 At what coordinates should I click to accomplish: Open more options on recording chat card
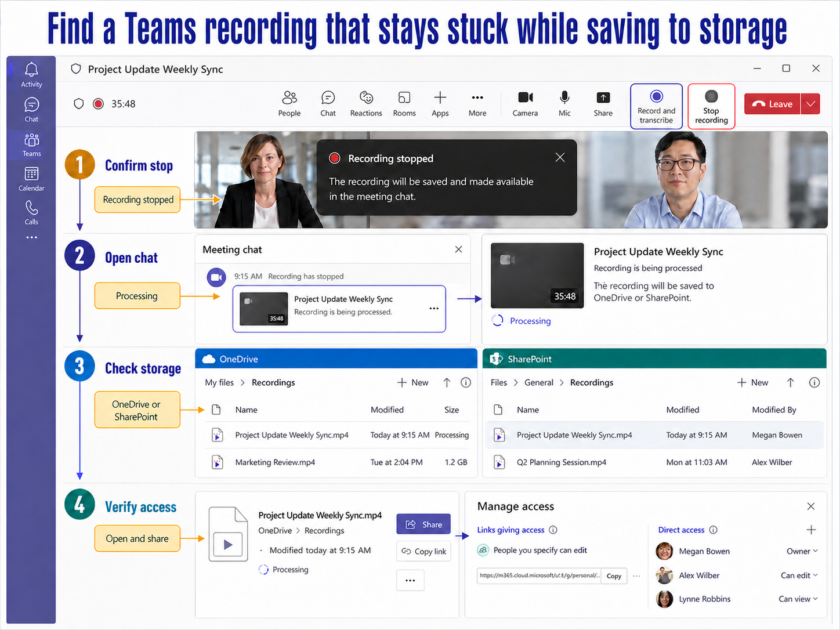(434, 308)
